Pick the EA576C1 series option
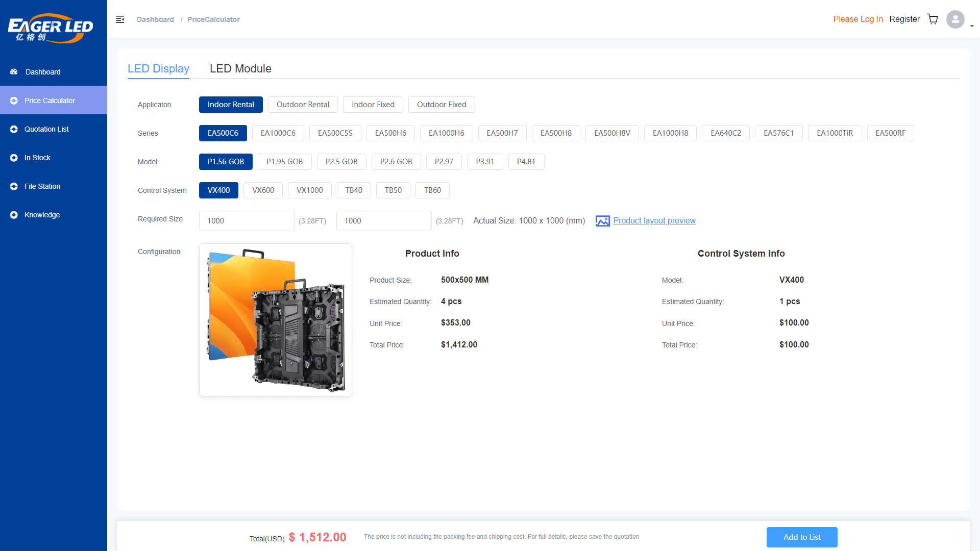 [x=779, y=133]
